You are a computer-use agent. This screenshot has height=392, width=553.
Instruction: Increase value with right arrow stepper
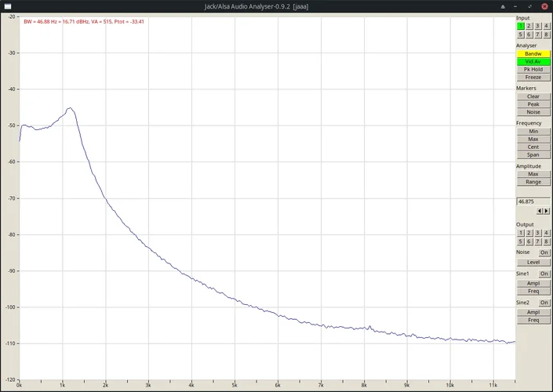point(545,211)
